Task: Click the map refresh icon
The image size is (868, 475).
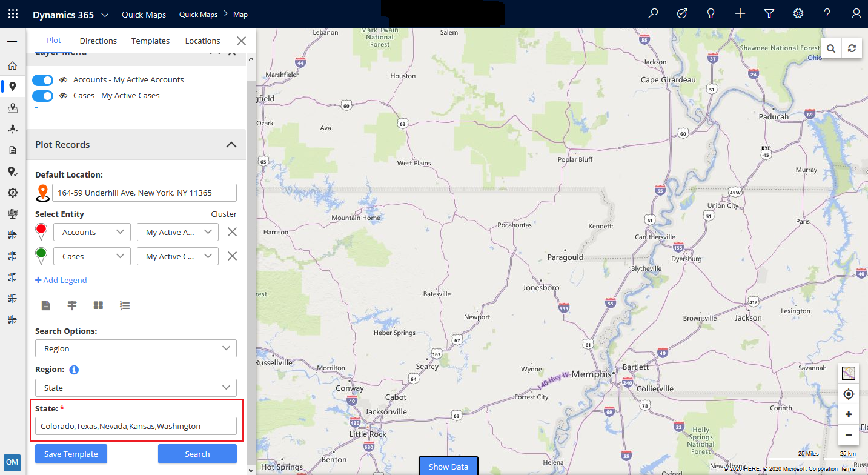Action: pos(852,48)
